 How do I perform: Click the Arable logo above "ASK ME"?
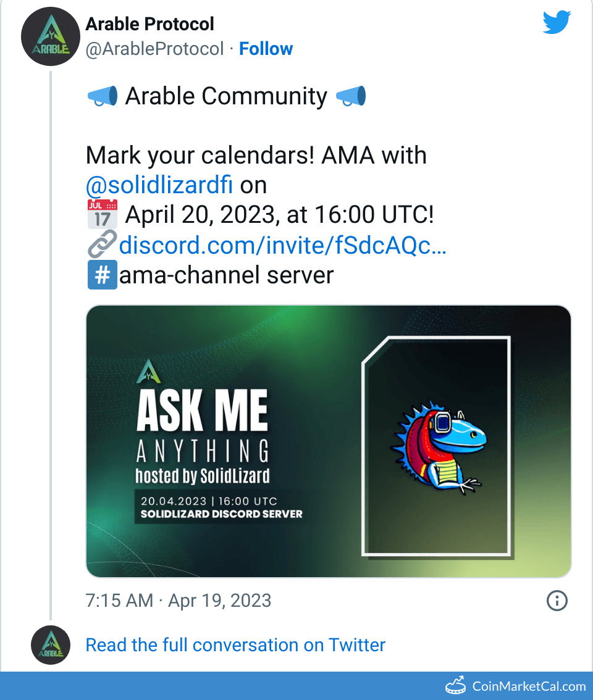tap(148, 370)
